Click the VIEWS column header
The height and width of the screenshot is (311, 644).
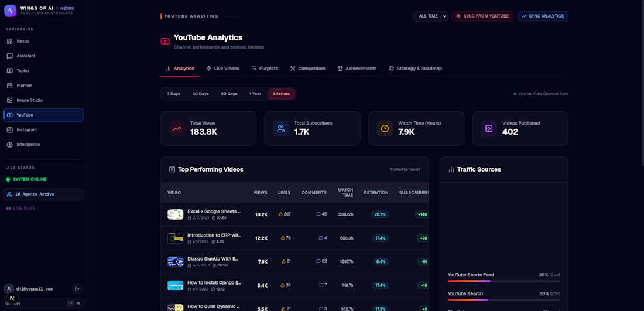tap(261, 193)
